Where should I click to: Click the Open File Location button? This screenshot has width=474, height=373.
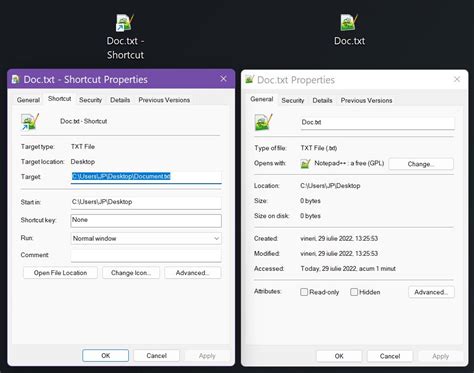(60, 273)
